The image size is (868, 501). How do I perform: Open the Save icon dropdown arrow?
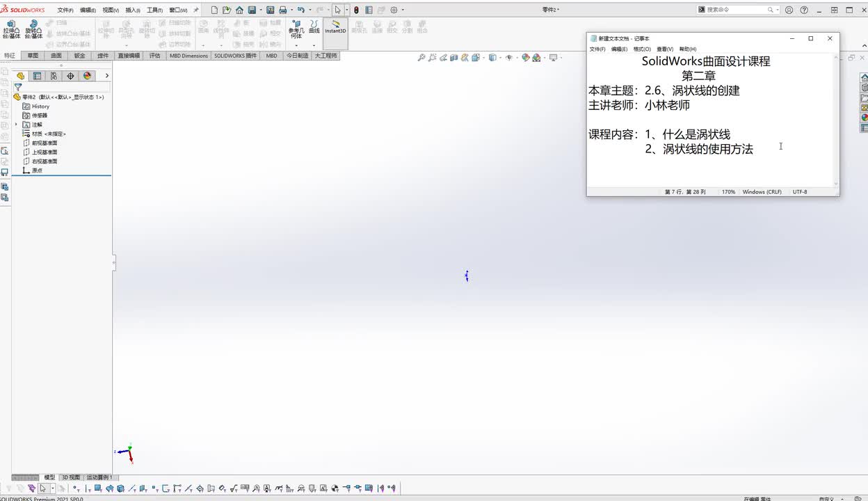[x=261, y=10]
